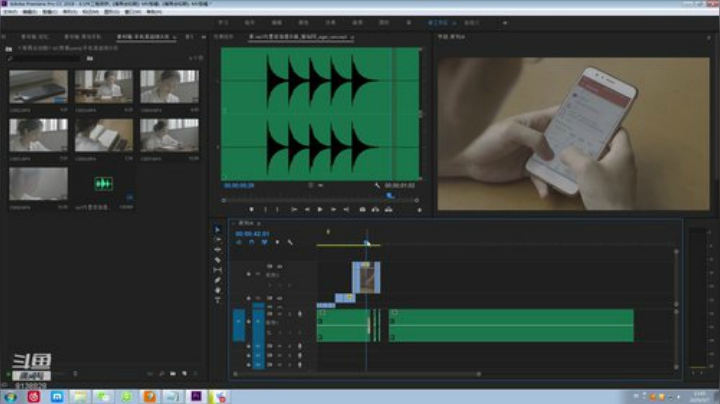Switch to the first Project panel tab
The width and height of the screenshot is (720, 404).
[x=35, y=37]
